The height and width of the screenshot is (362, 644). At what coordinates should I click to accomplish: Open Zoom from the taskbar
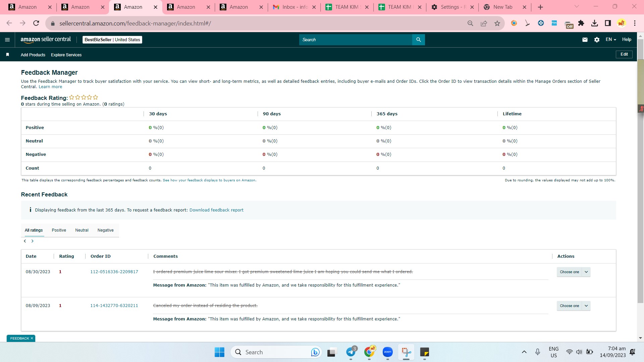388,352
